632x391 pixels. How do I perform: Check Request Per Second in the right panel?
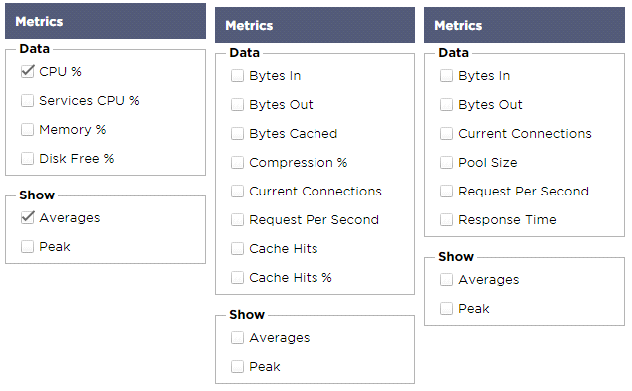click(x=446, y=191)
